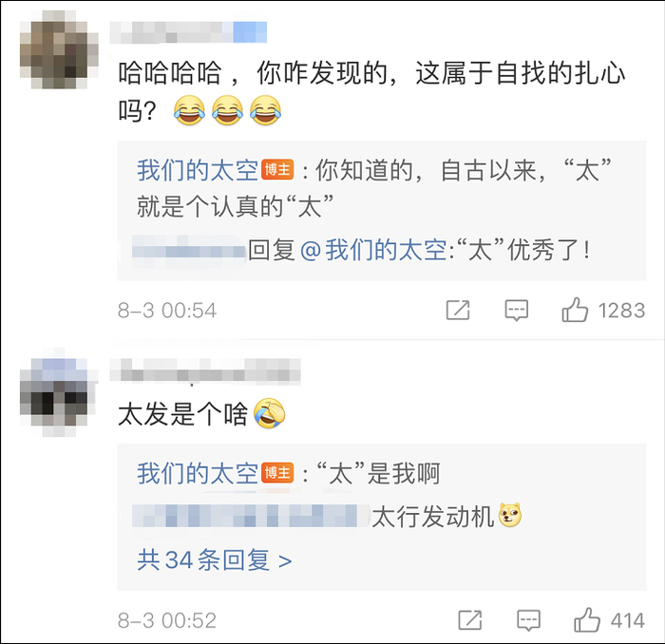Image resolution: width=665 pixels, height=644 pixels.
Task: Open second commenter's blurred username
Action: (205, 370)
